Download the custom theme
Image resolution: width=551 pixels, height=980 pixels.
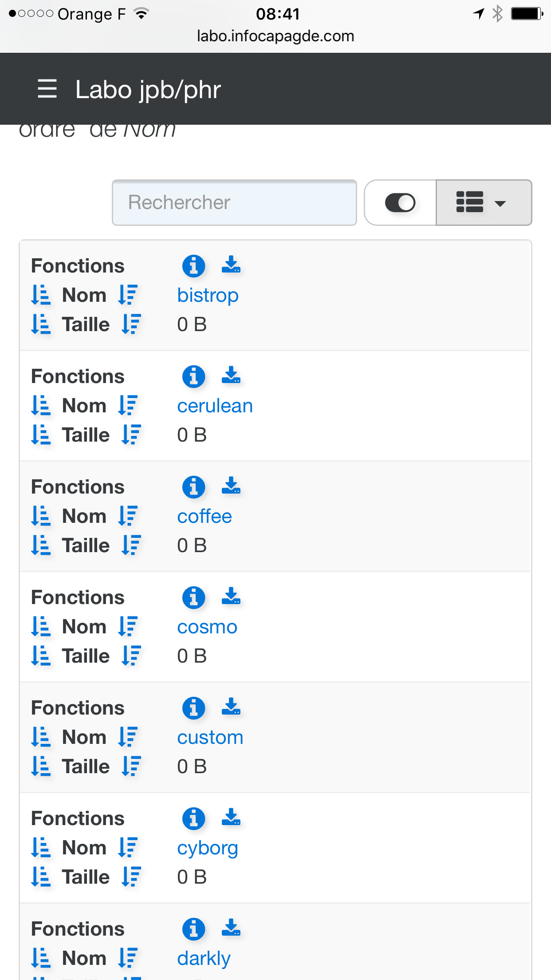tap(231, 707)
